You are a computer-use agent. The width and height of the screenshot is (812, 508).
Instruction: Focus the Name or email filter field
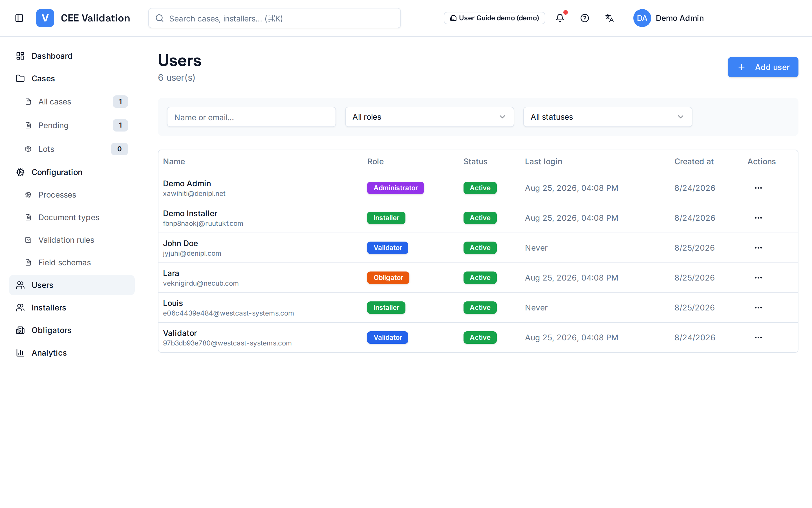click(251, 117)
